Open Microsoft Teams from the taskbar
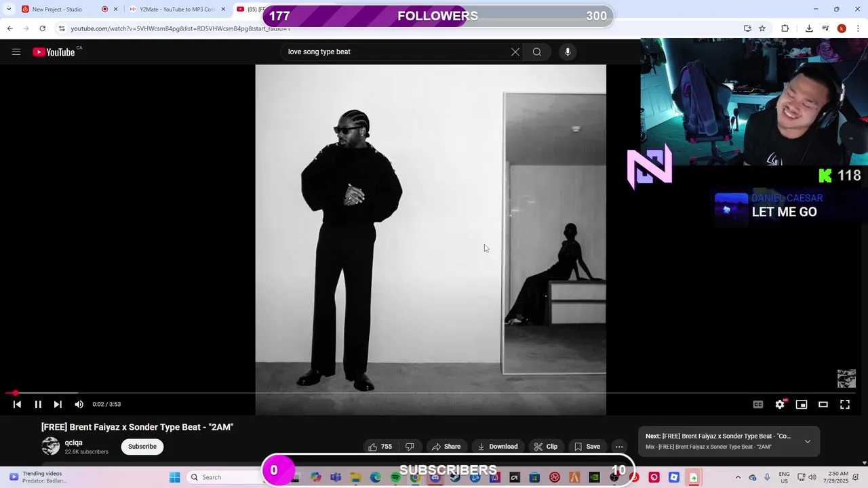Viewport: 868px width, 488px height. (336, 477)
